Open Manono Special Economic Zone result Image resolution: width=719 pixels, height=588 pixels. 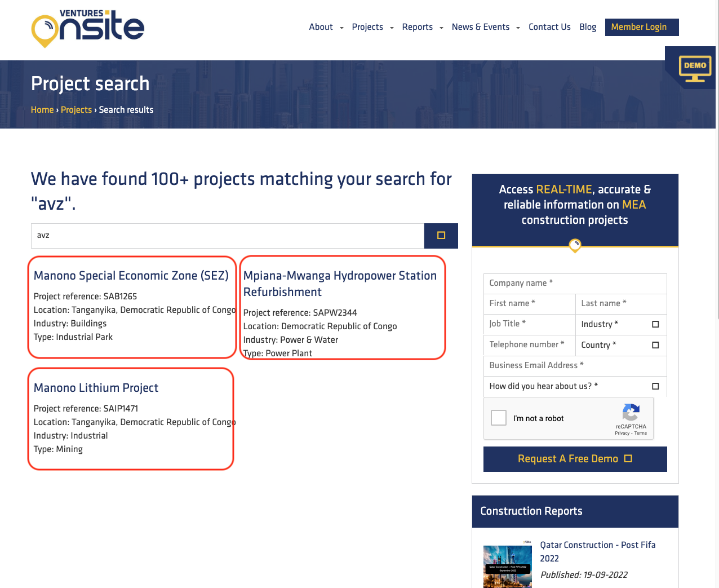point(131,276)
